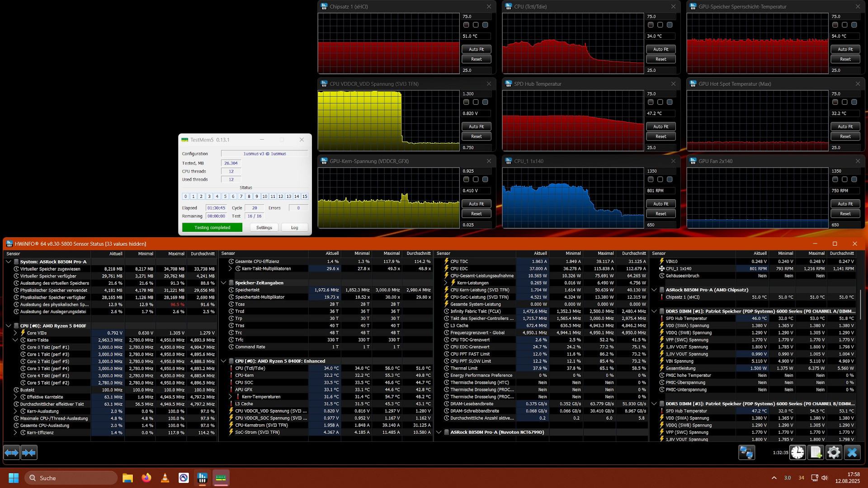Start logging with the document plus icon
Image resolution: width=868 pixels, height=488 pixels.
[816, 452]
